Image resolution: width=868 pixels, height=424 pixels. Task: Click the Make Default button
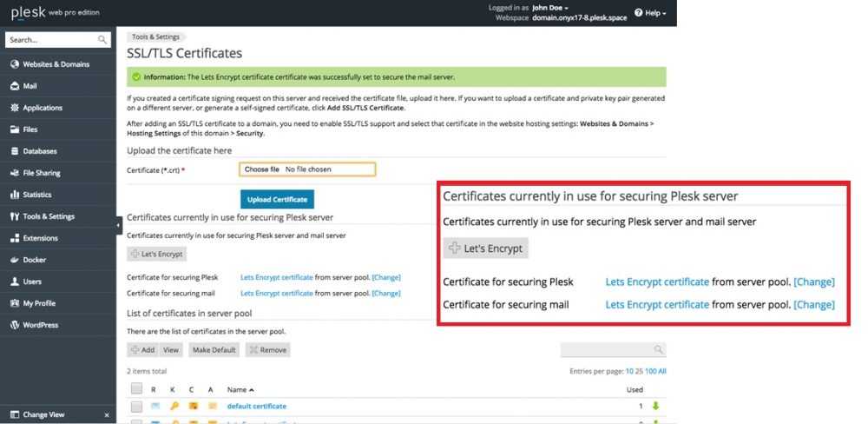214,350
